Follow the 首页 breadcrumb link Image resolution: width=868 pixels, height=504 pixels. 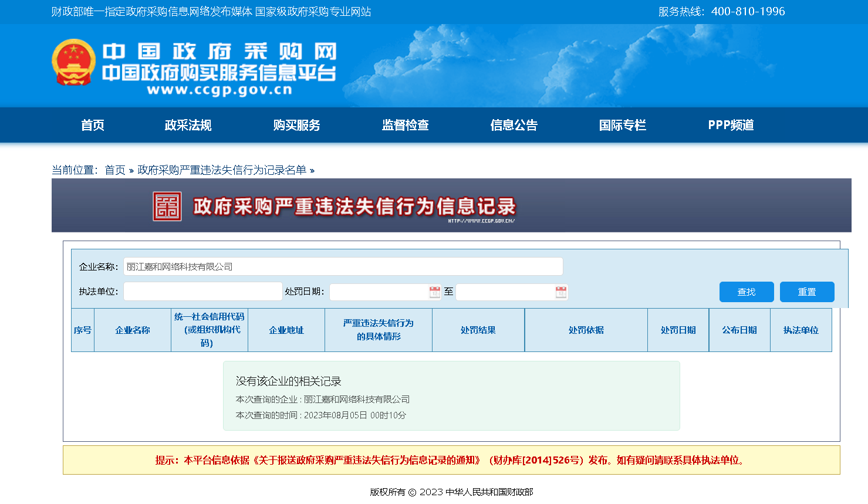115,170
